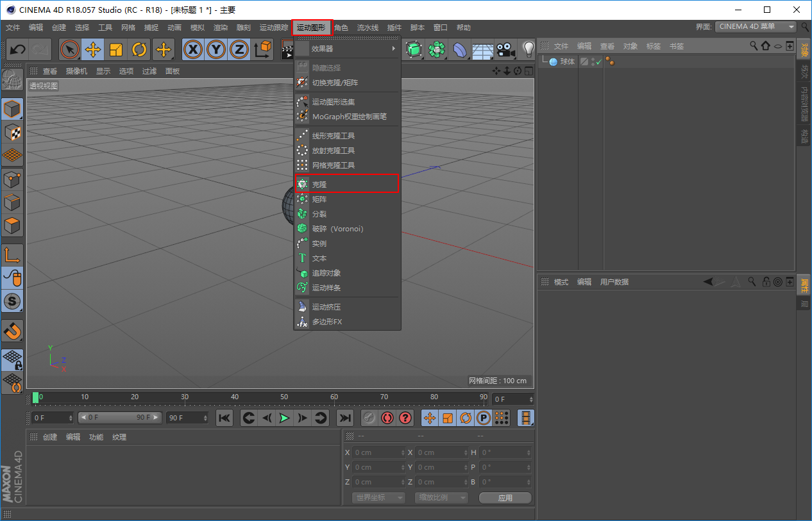
Task: Open the 文件 menu in menu bar
Action: click(13, 28)
